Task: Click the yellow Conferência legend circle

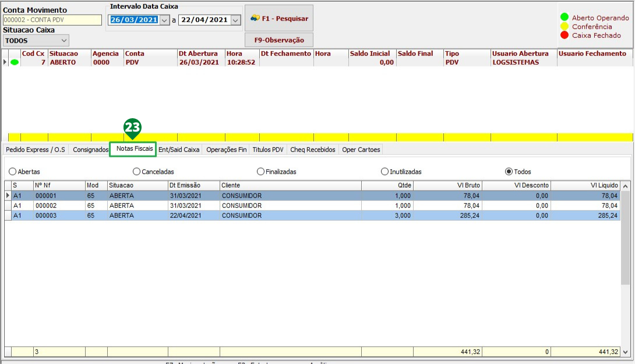Action: click(x=565, y=26)
